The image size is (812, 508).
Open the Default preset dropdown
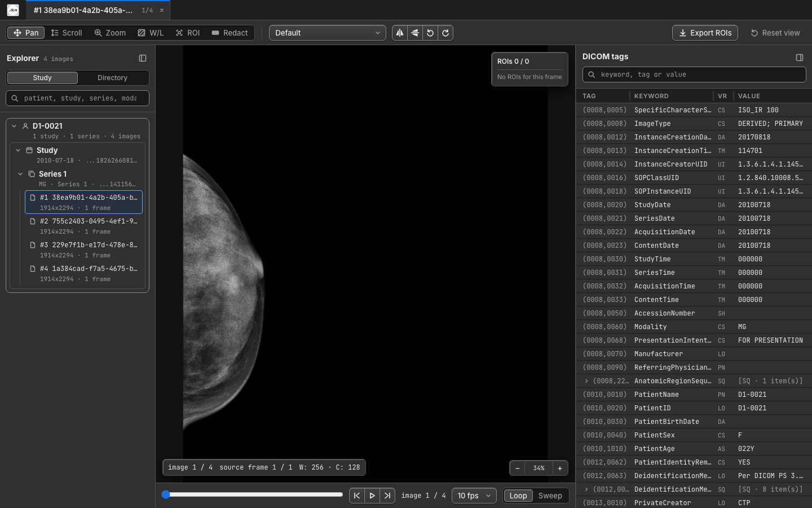[x=328, y=33]
